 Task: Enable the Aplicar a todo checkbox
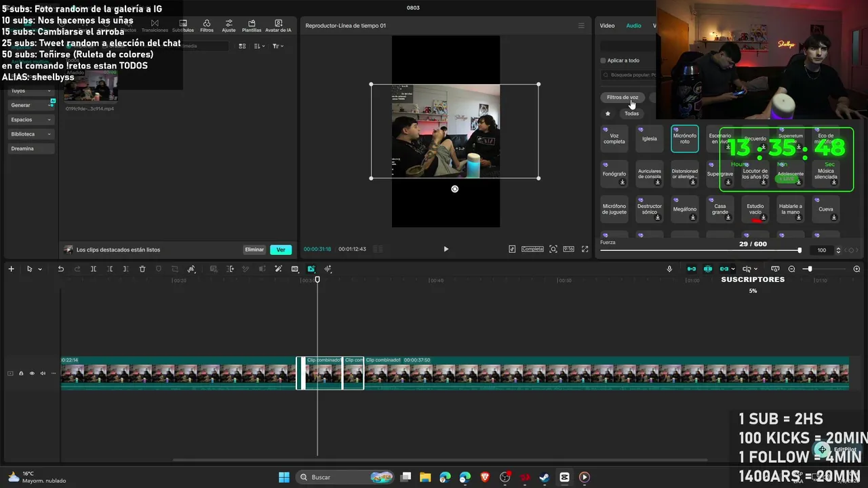603,60
